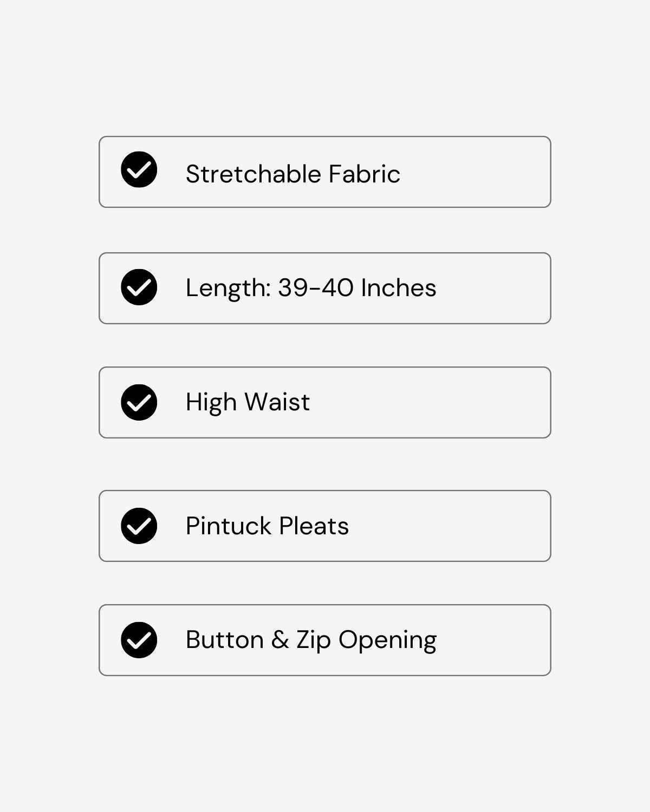
Task: Select the checkmark icon next to High Waist
Action: click(x=139, y=402)
